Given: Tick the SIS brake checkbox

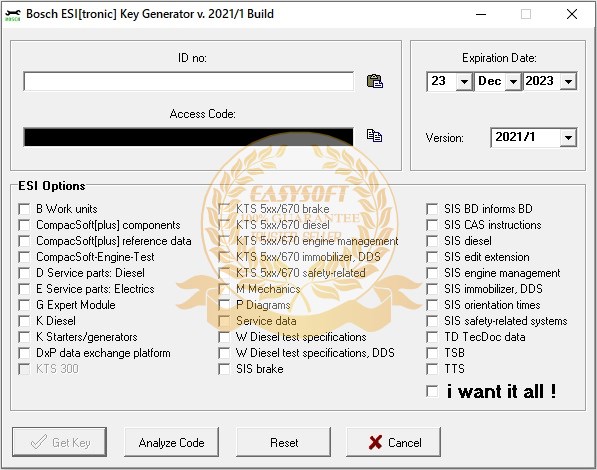Looking at the screenshot, I should [x=224, y=369].
